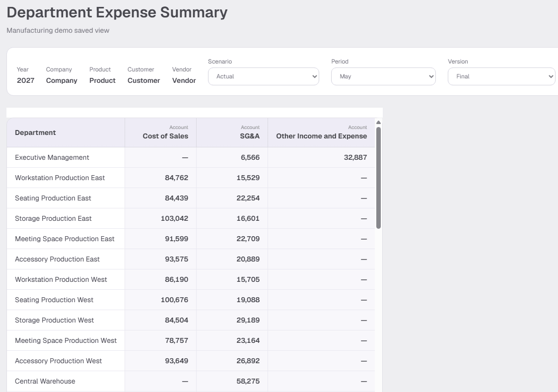Click cost of sales value 103,042
The height and width of the screenshot is (392, 558).
pyautogui.click(x=174, y=218)
